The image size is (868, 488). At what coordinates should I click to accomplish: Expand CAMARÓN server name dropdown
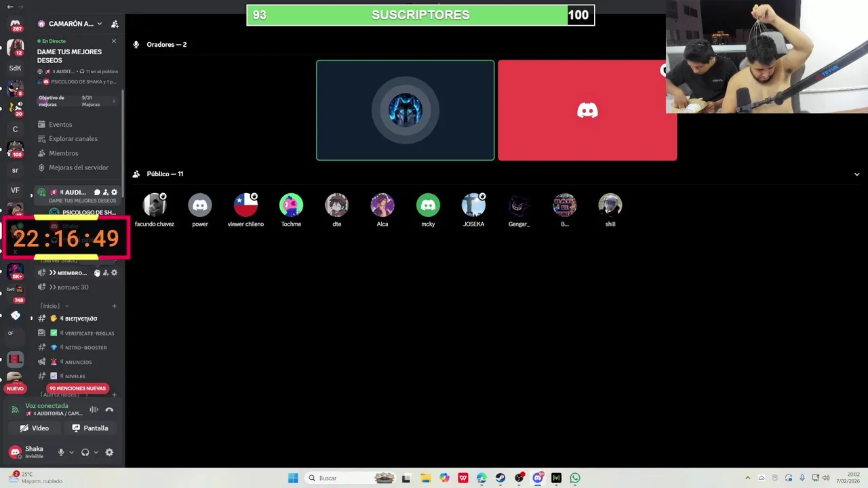pos(99,24)
